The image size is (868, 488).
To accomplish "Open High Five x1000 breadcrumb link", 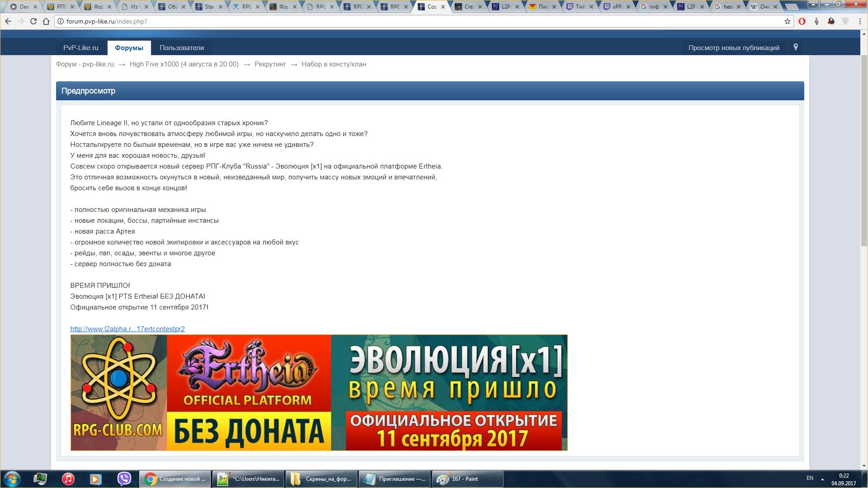I will (x=184, y=64).
